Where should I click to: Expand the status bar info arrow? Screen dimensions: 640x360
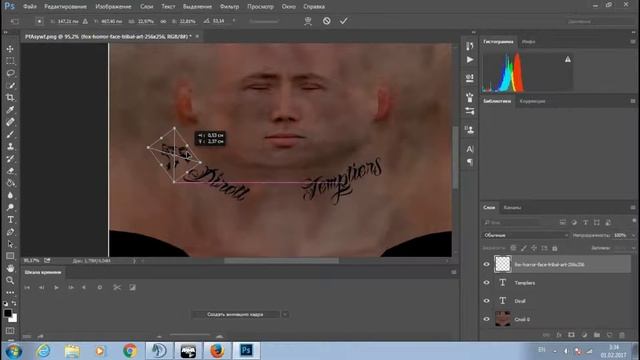(134, 261)
